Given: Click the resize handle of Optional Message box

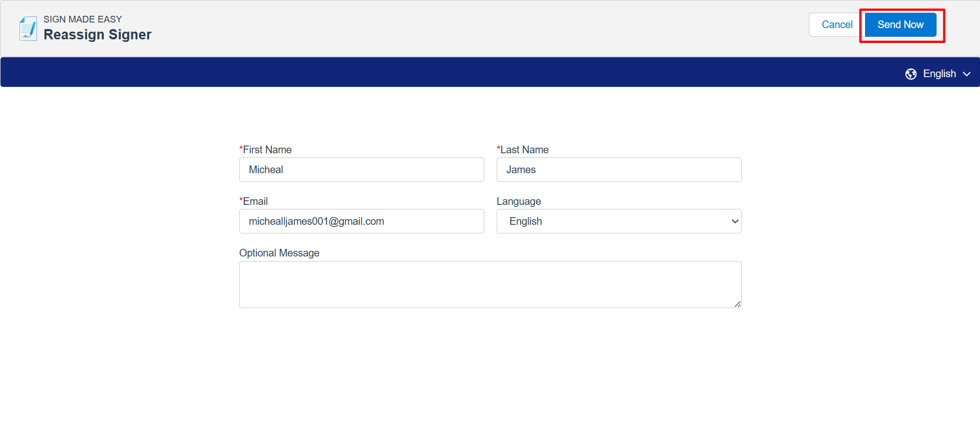Looking at the screenshot, I should coord(737,304).
